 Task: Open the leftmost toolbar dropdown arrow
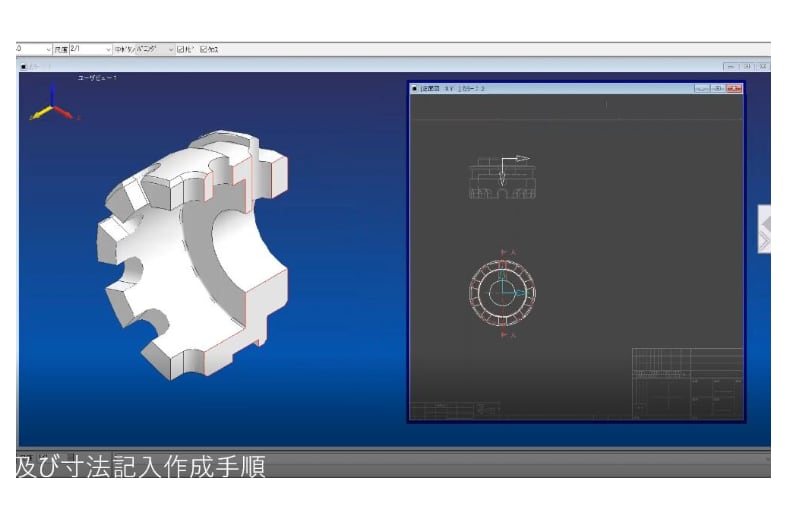[48, 50]
